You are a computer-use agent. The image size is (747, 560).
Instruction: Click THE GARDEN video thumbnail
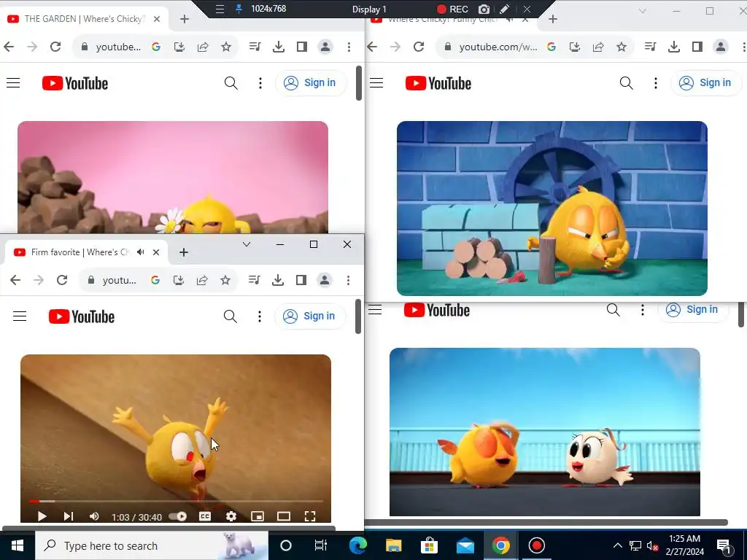pyautogui.click(x=173, y=177)
